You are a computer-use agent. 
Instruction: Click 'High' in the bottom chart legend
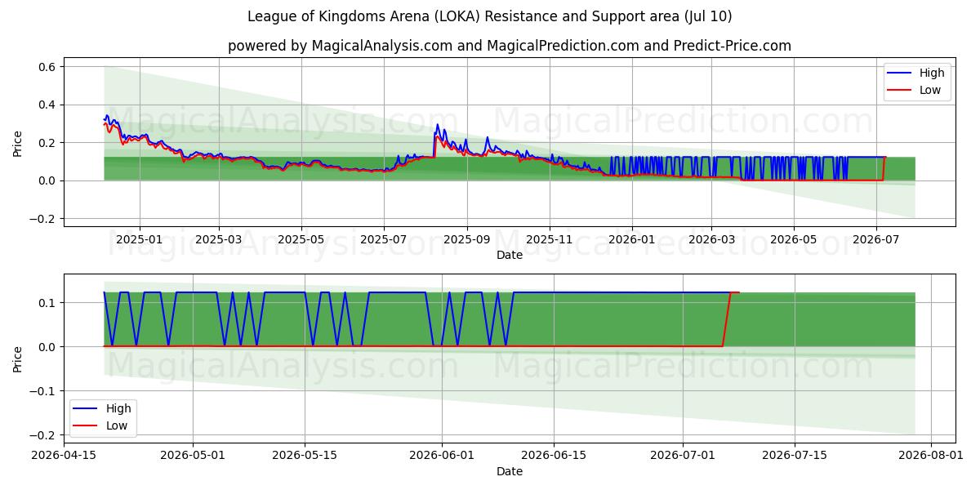coord(118,408)
